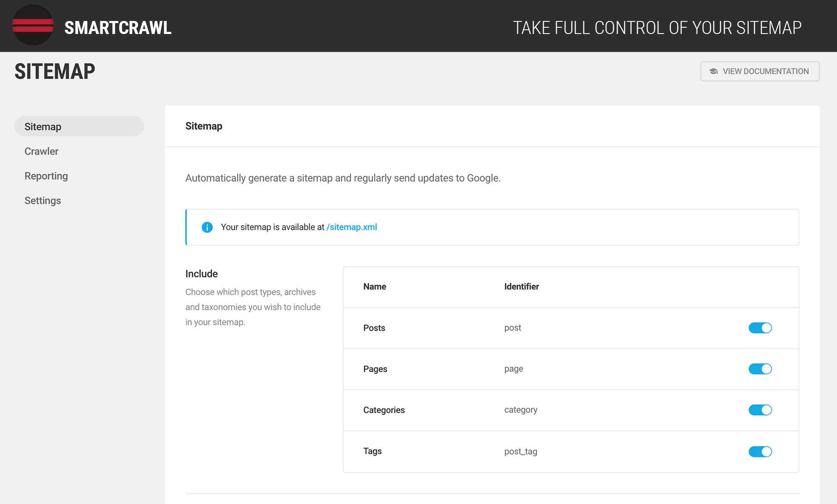This screenshot has height=504, width=837.
Task: Turn off the Pages toggle switch
Action: [760, 369]
